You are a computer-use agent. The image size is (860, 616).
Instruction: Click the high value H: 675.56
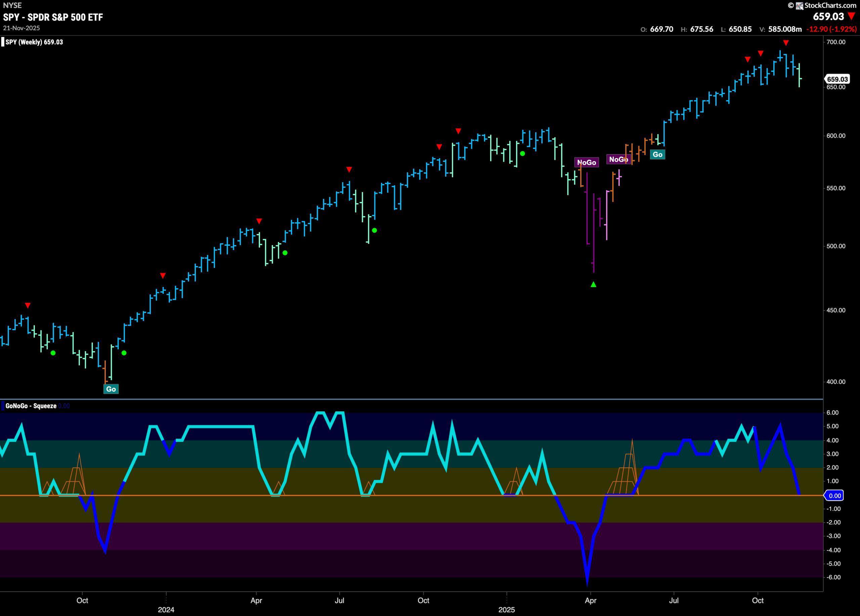[x=697, y=29]
